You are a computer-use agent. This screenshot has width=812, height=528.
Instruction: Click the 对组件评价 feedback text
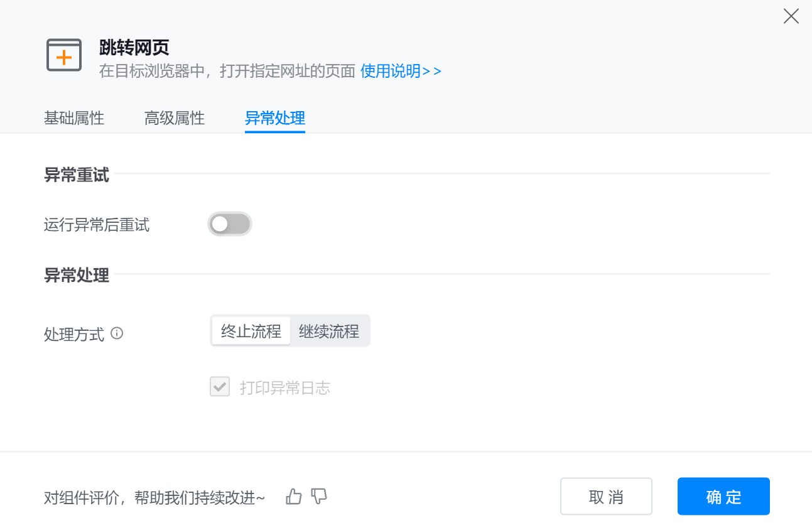click(154, 498)
